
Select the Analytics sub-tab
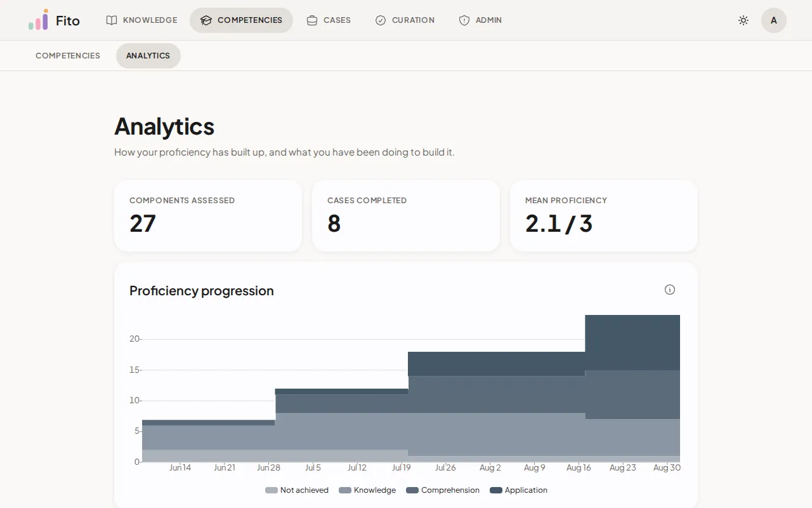148,56
